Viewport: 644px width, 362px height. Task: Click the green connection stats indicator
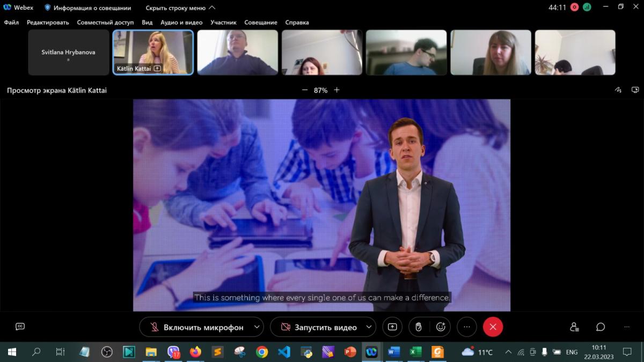tap(587, 8)
